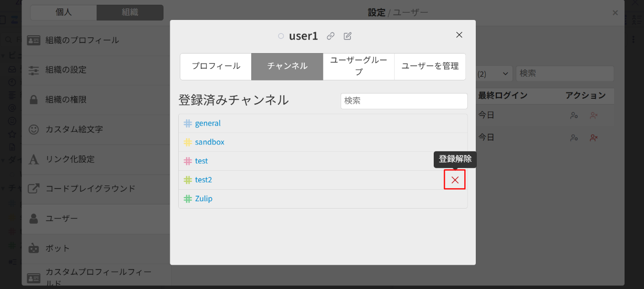Click the external-link icon for コードプレイグラウンド
Viewport: 644px width, 289px height.
[34, 189]
